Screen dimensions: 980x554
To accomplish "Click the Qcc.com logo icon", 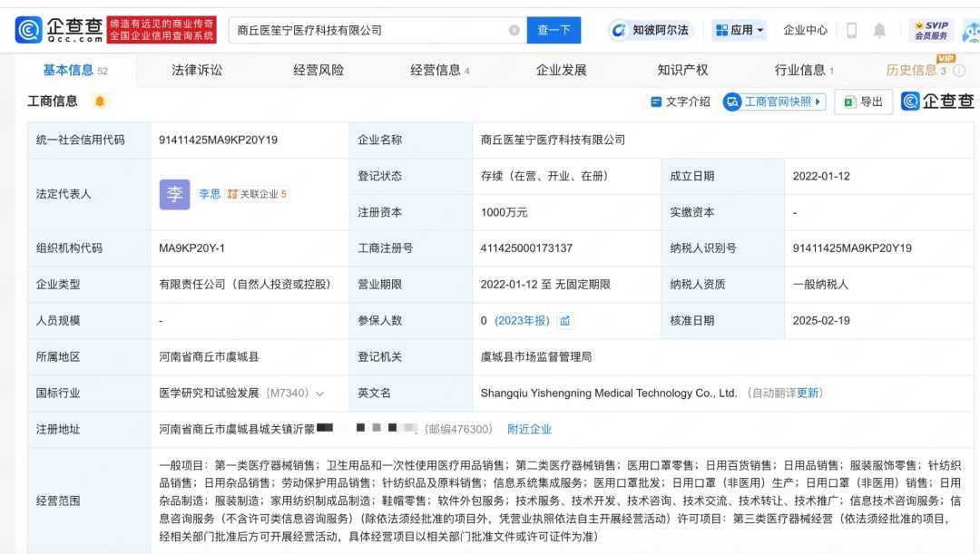I will [28, 30].
